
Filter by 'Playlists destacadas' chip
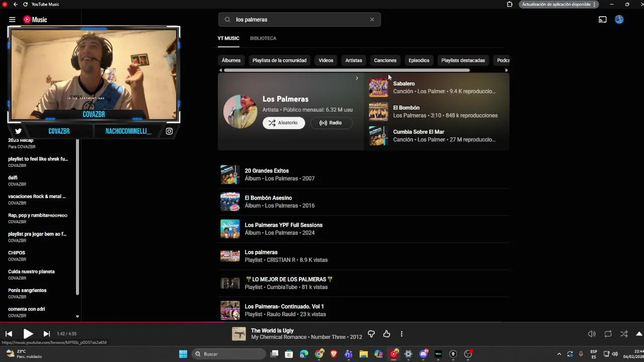coord(463,60)
